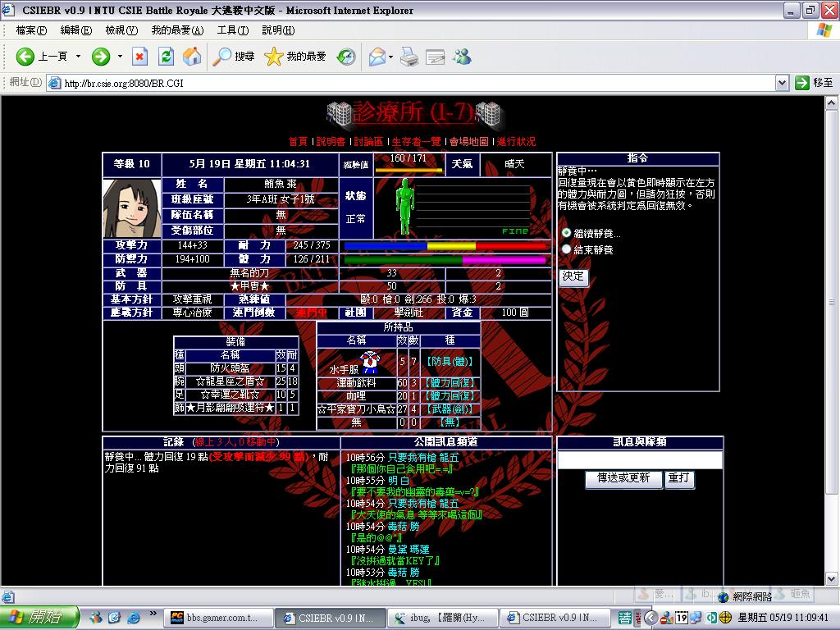840x630 pixels.
Task: Click the 水手服 sailor uniform item icon
Action: coord(370,362)
